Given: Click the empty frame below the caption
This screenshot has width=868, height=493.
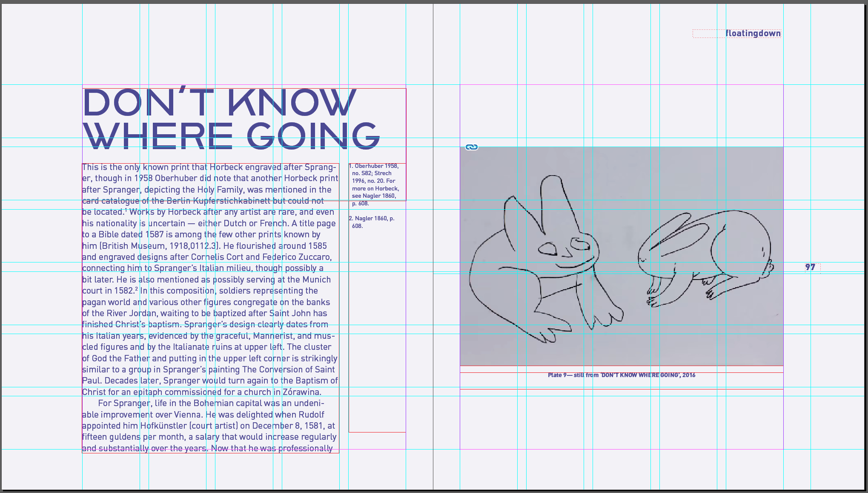Looking at the screenshot, I should [x=621, y=420].
